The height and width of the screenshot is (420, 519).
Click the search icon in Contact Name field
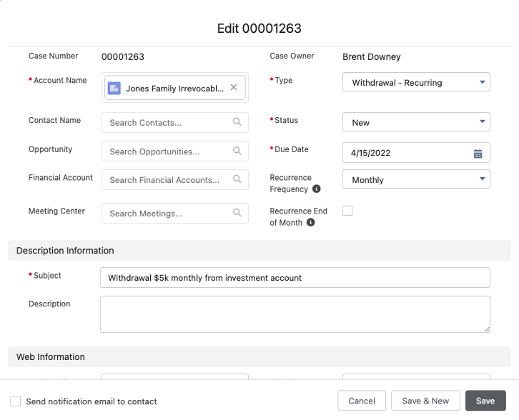tap(237, 122)
